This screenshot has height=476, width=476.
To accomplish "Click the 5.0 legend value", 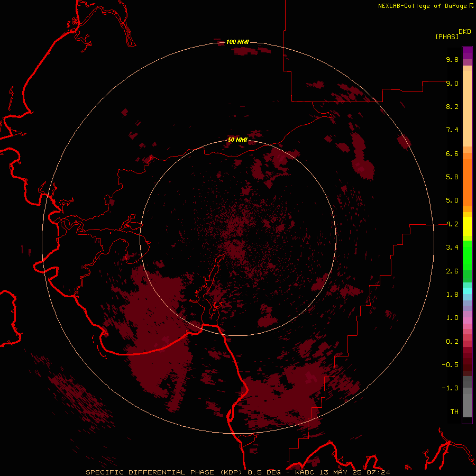I will click(452, 200).
